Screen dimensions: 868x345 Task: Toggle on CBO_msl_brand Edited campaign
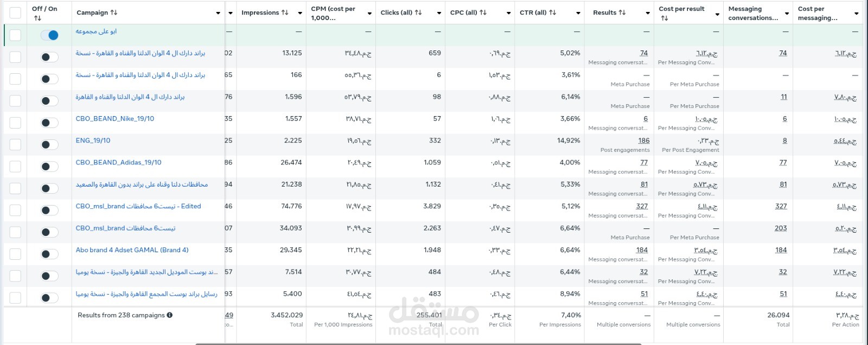[x=49, y=210]
